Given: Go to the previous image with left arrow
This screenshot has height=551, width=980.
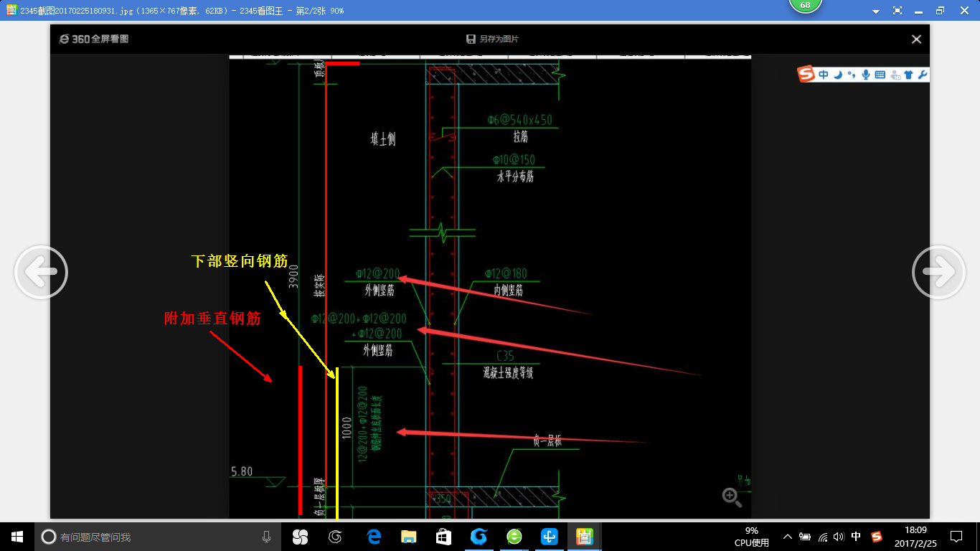Looking at the screenshot, I should point(41,272).
